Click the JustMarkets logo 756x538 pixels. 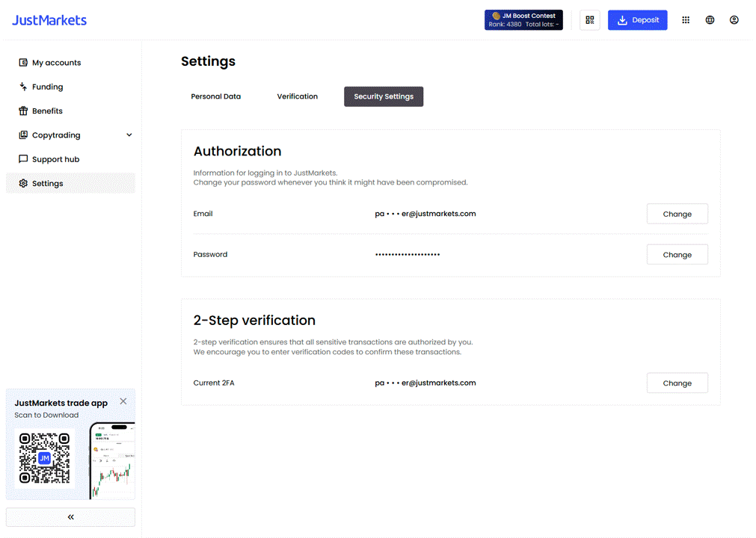(x=49, y=20)
